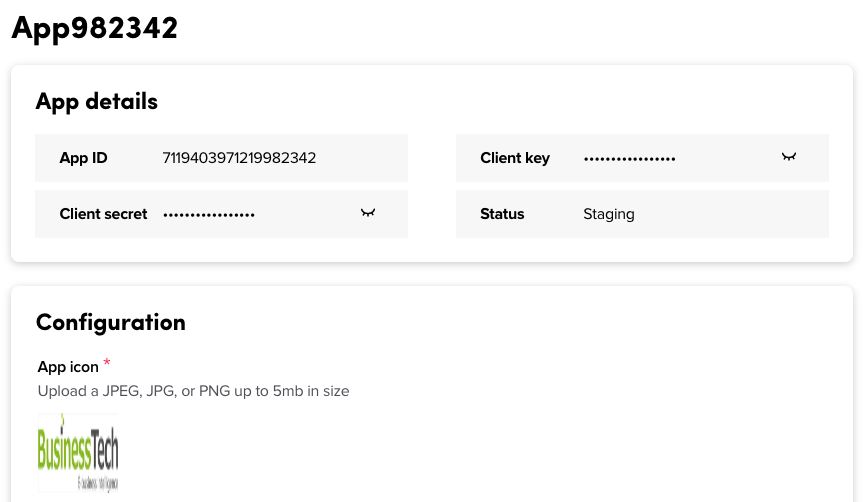Click the Status label

[502, 214]
